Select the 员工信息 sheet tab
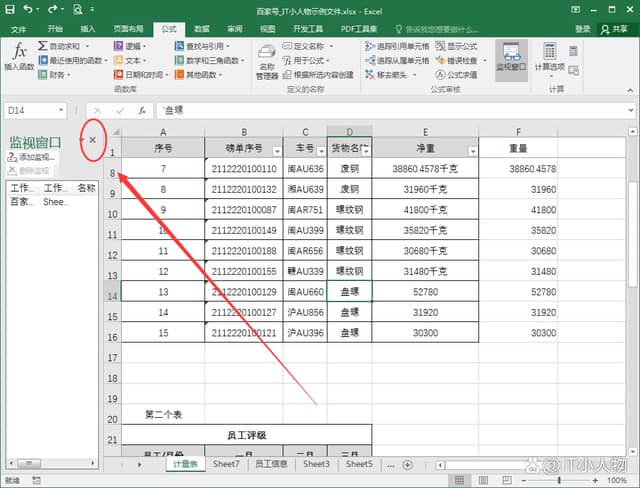 (271, 464)
